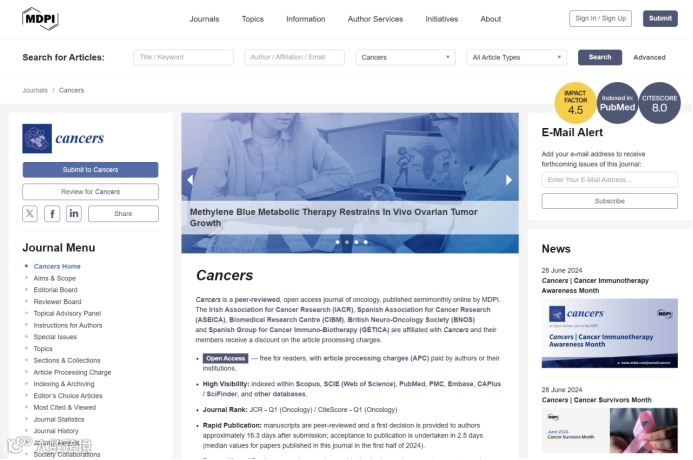This screenshot has width=693, height=460.
Task: Open the Author Services menu
Action: click(375, 19)
